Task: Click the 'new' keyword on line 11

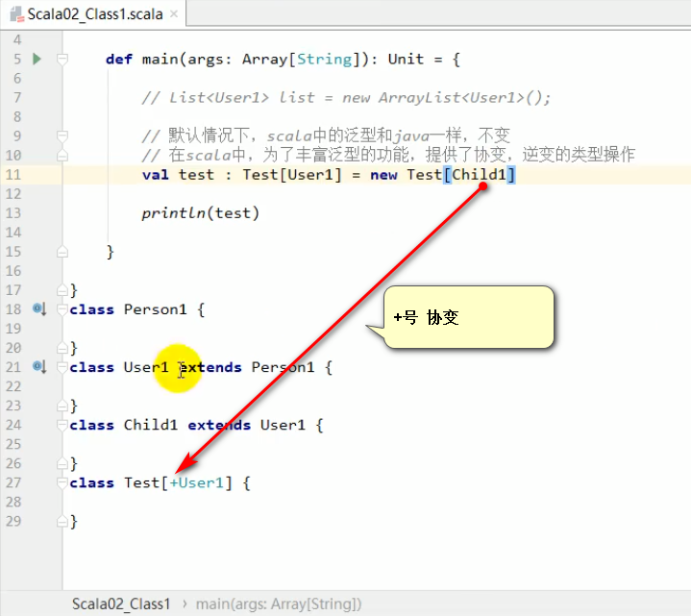Action: (383, 175)
